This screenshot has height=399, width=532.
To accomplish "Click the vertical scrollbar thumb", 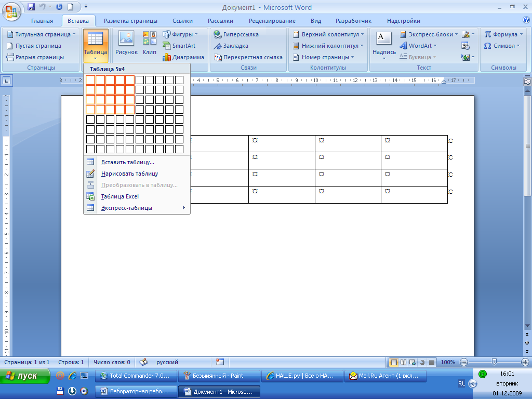I will point(527,145).
